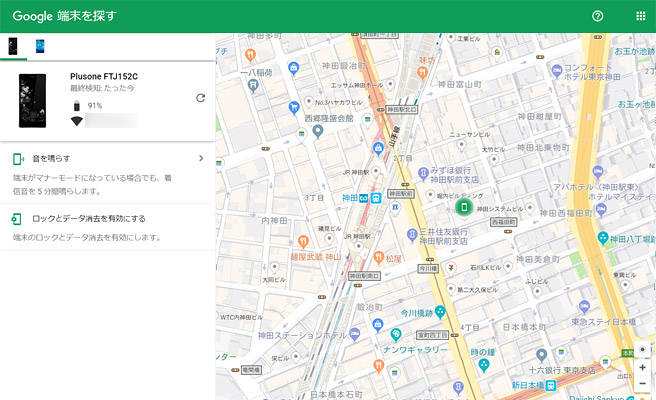Click the 西福田町 intersection label
Image resolution: width=656 pixels, height=400 pixels.
[504, 222]
